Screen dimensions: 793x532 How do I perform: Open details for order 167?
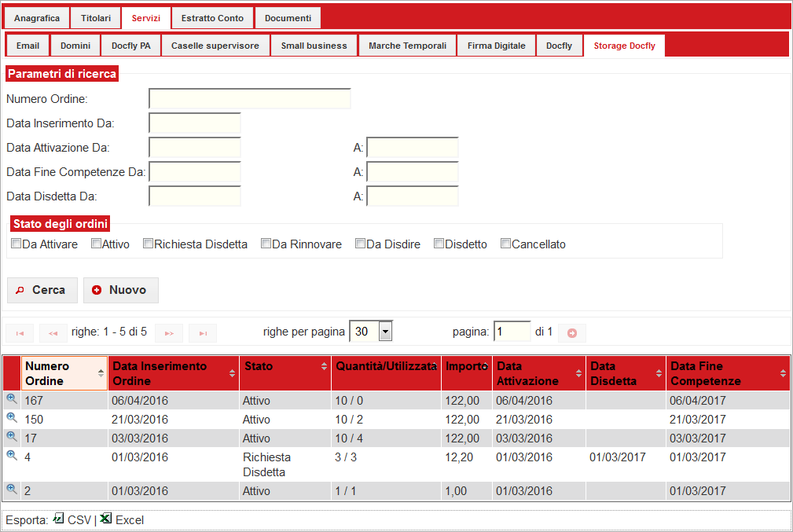click(12, 399)
